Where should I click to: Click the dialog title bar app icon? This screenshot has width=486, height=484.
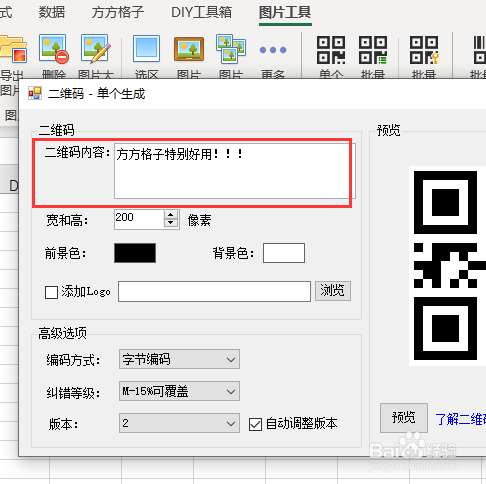[x=35, y=93]
